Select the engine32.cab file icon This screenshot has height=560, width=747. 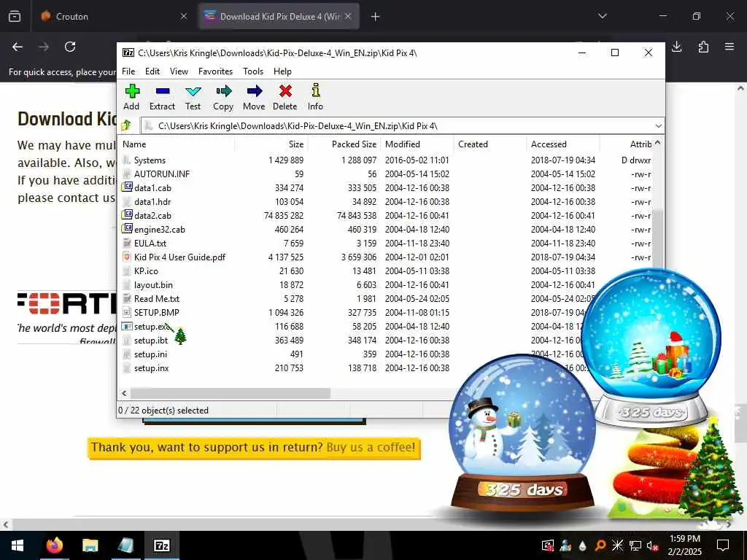127,228
